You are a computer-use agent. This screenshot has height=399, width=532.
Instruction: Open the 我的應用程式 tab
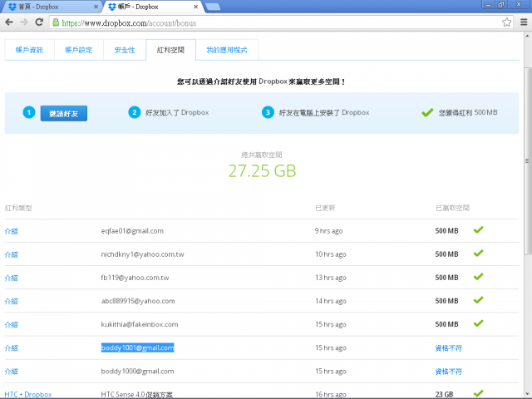coord(227,50)
